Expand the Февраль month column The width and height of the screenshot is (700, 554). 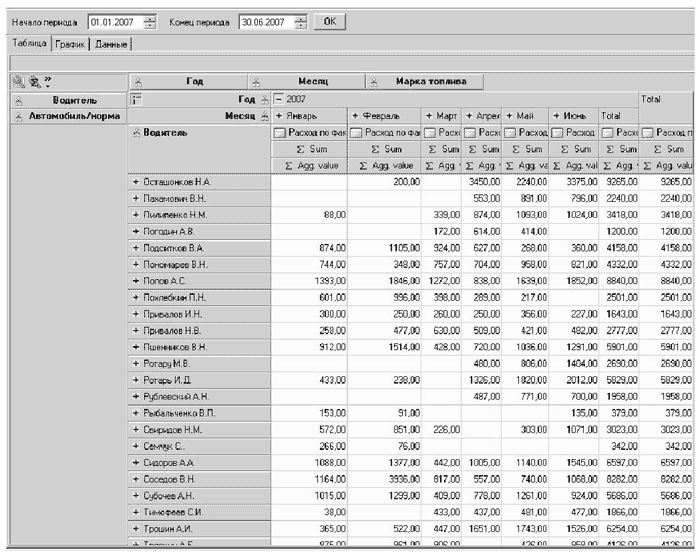(355, 116)
